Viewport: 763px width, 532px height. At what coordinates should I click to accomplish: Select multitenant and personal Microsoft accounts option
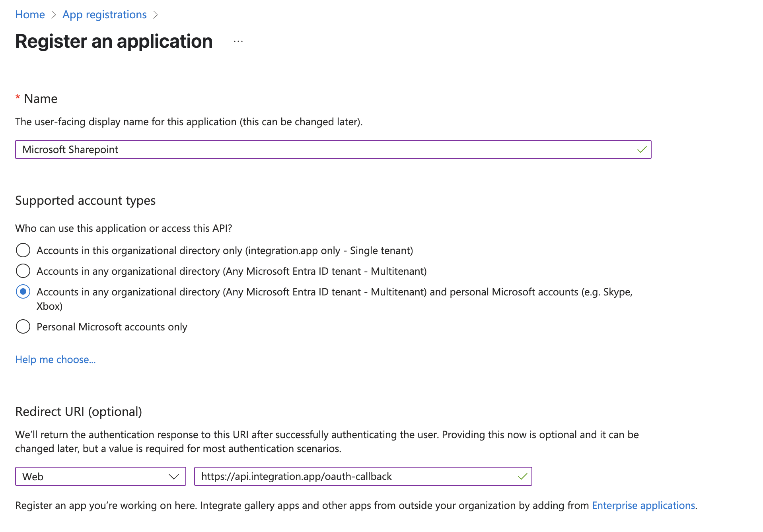pos(23,291)
